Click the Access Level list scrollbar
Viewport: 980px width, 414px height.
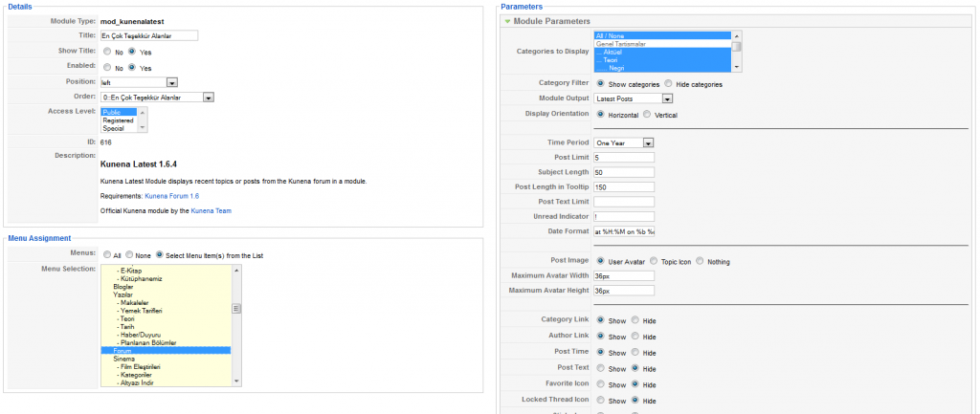tap(143, 120)
